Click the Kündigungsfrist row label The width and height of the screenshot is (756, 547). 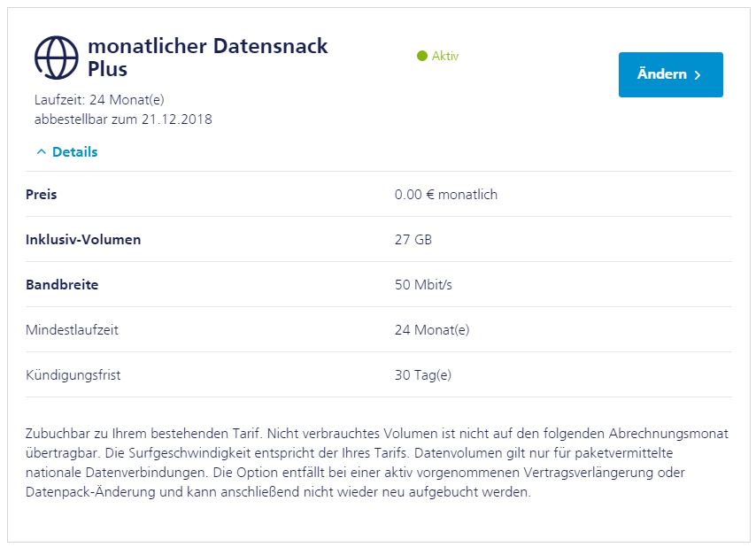73,375
